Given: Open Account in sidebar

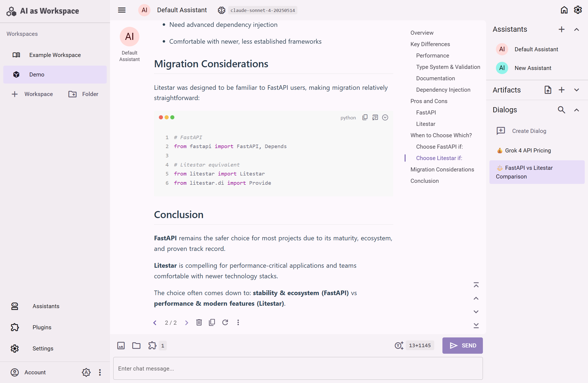Looking at the screenshot, I should [28, 372].
